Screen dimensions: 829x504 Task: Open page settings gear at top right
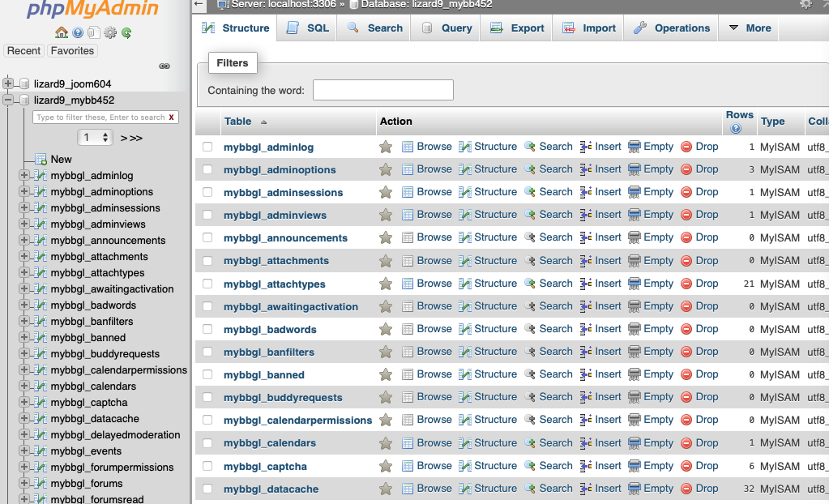pos(805,4)
